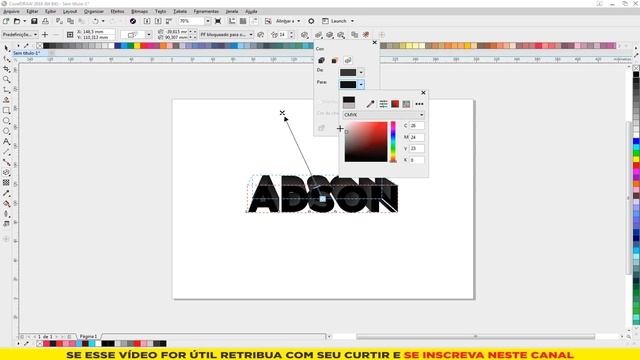The width and height of the screenshot is (640, 360).
Task: Choose use object fill extrusion color
Action: pyautogui.click(x=322, y=60)
